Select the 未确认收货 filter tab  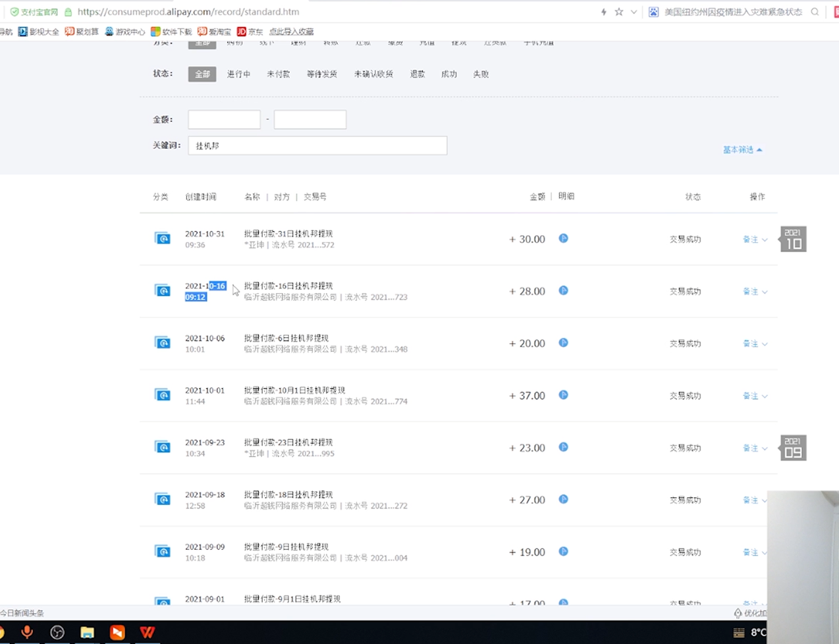pos(373,74)
